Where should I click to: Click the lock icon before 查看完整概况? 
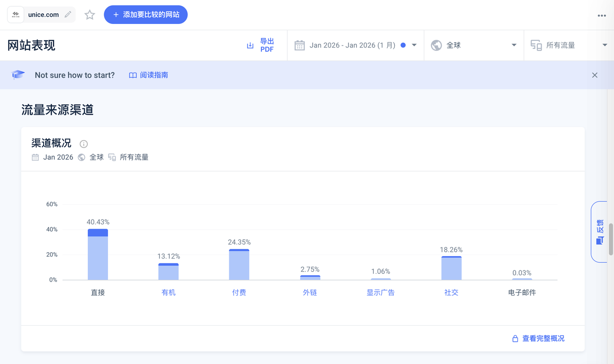514,338
